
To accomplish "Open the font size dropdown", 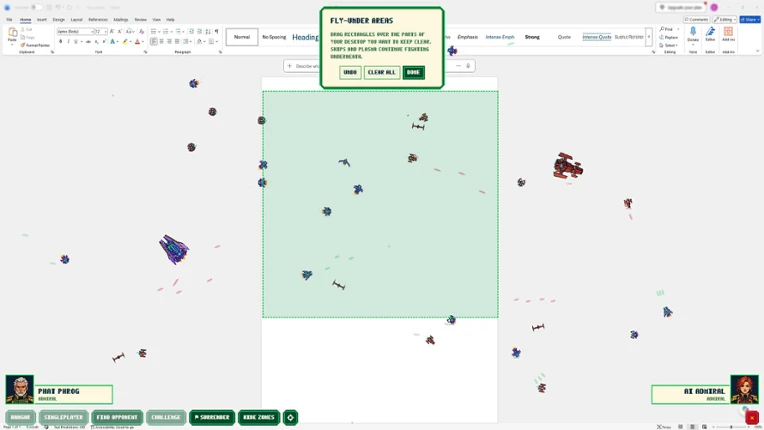I will click(x=105, y=31).
